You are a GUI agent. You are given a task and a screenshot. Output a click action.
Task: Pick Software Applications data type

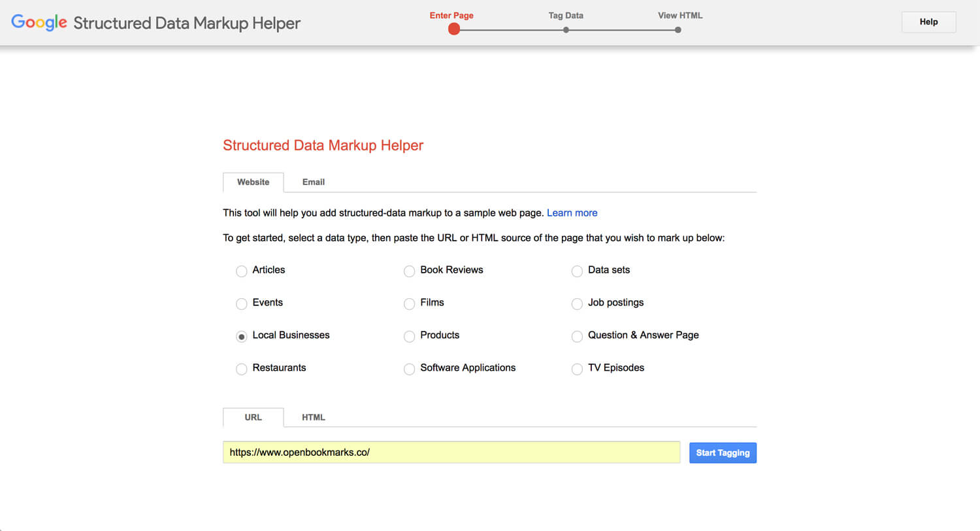click(410, 369)
